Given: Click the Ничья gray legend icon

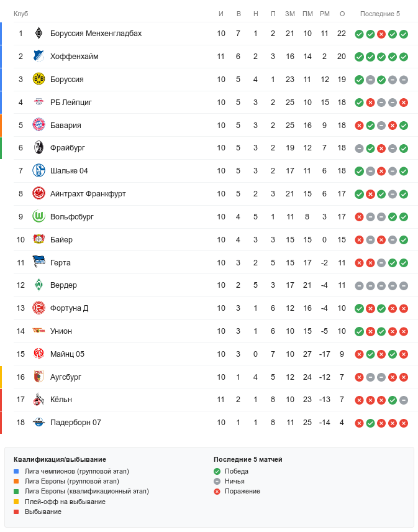Looking at the screenshot, I should tap(217, 481).
